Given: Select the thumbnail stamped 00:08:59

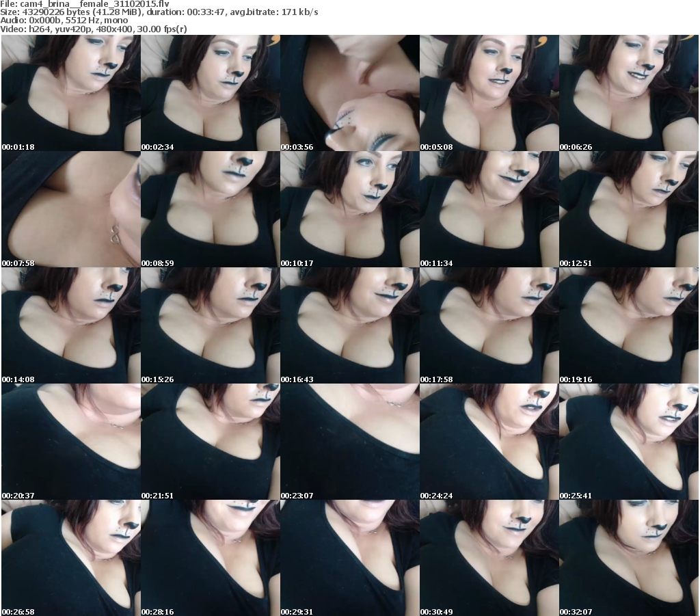Looking at the screenshot, I should [x=211, y=209].
